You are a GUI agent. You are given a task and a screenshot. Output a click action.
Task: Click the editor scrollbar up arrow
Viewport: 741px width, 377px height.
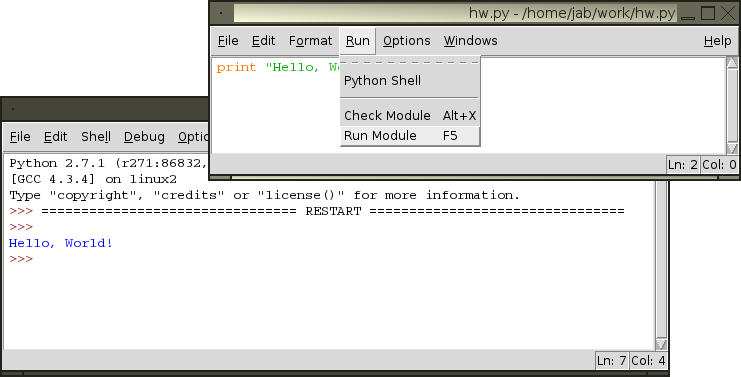732,63
